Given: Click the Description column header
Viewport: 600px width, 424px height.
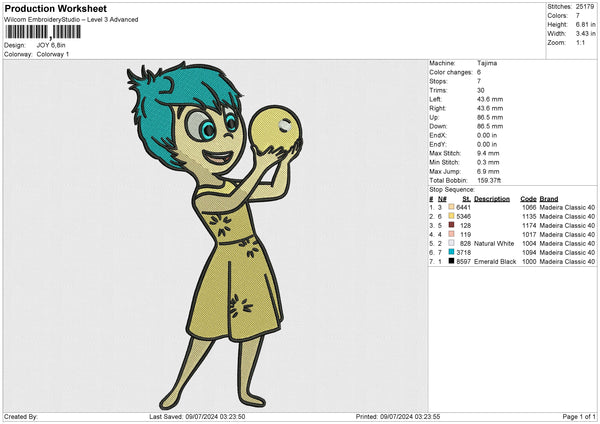Looking at the screenshot, I should coord(492,199).
